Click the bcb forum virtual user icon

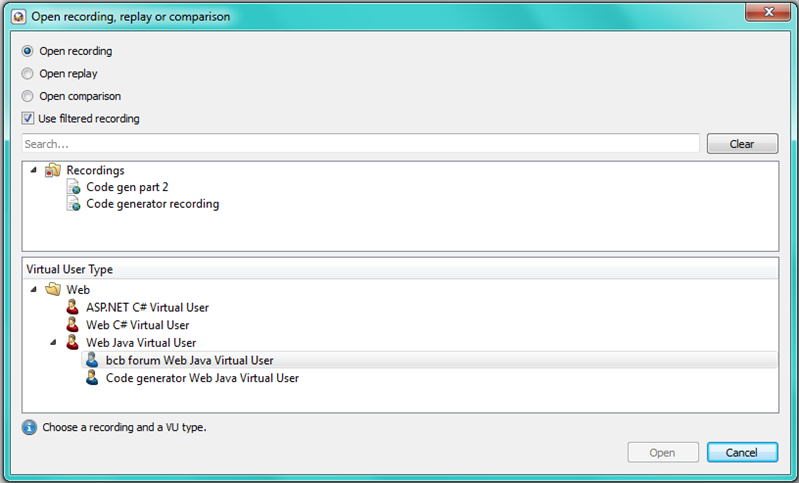[x=92, y=360]
